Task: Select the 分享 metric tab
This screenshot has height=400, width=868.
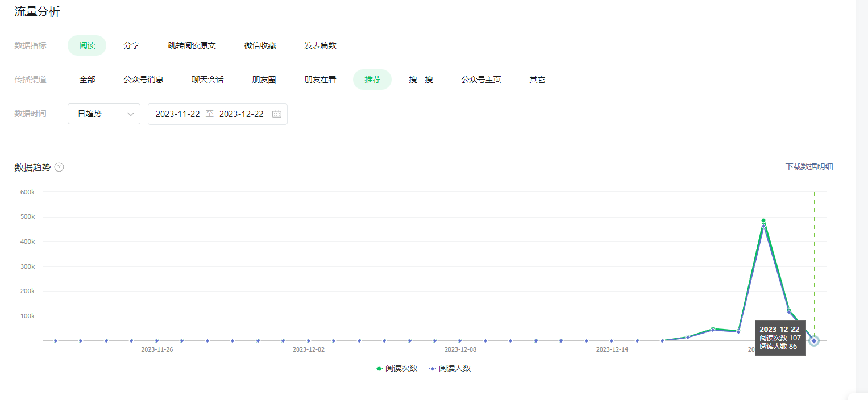Action: [x=131, y=45]
